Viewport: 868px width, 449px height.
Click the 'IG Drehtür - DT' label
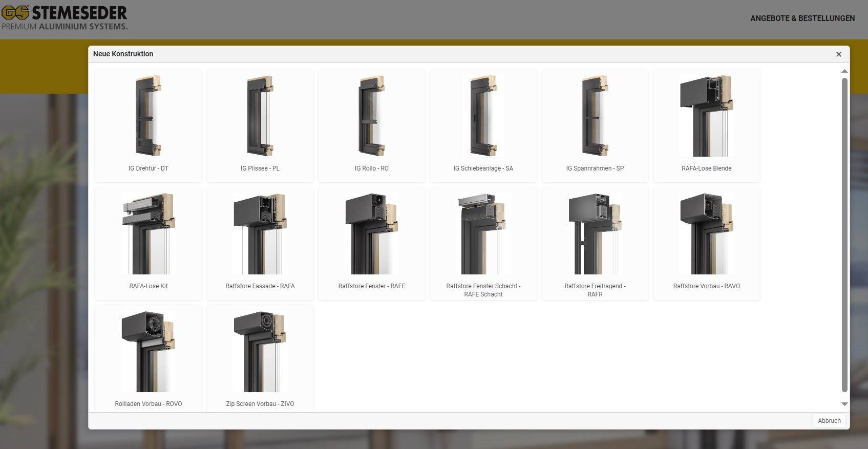[x=149, y=168]
